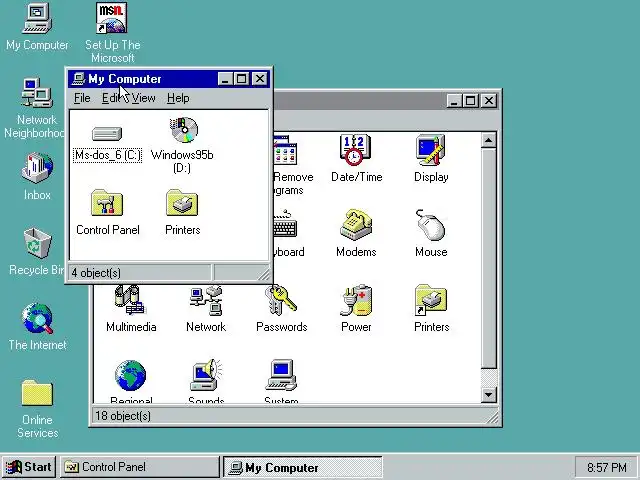Select the Power icon in Control Panel
Viewport: 640px width, 480px height.
pos(356,300)
